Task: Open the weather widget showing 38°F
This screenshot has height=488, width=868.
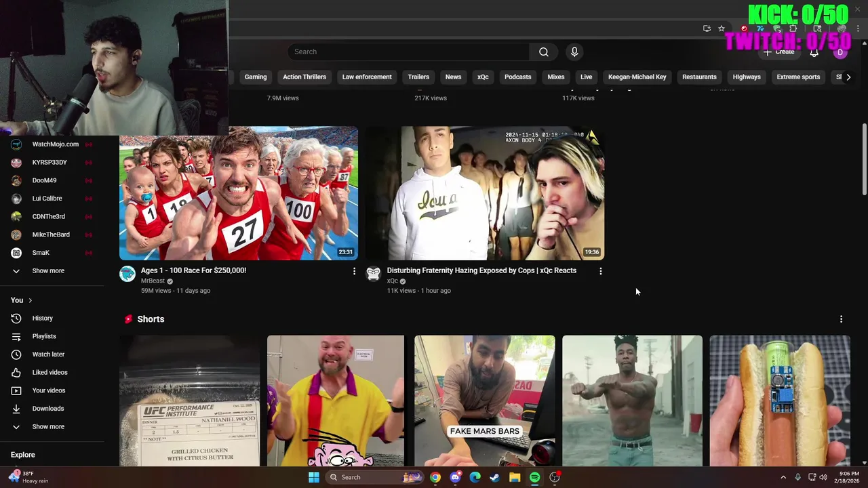Action: [x=30, y=477]
